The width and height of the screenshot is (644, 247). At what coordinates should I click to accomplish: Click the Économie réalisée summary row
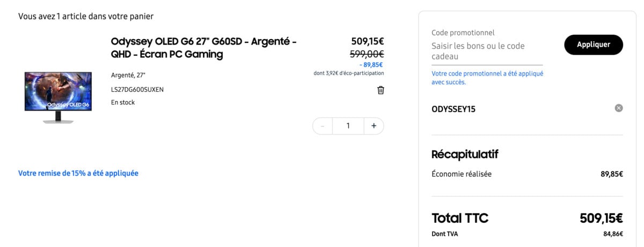pyautogui.click(x=526, y=174)
